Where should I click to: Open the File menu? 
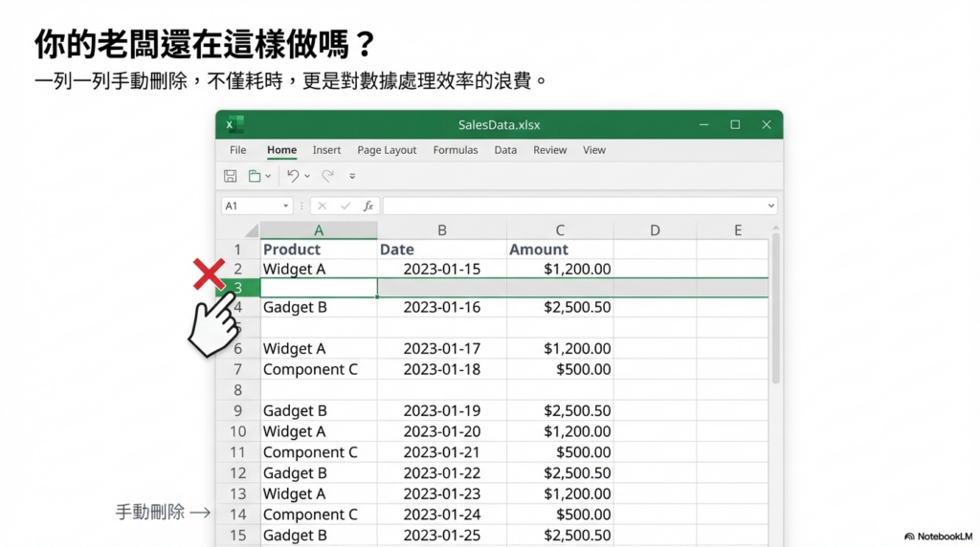pos(238,150)
